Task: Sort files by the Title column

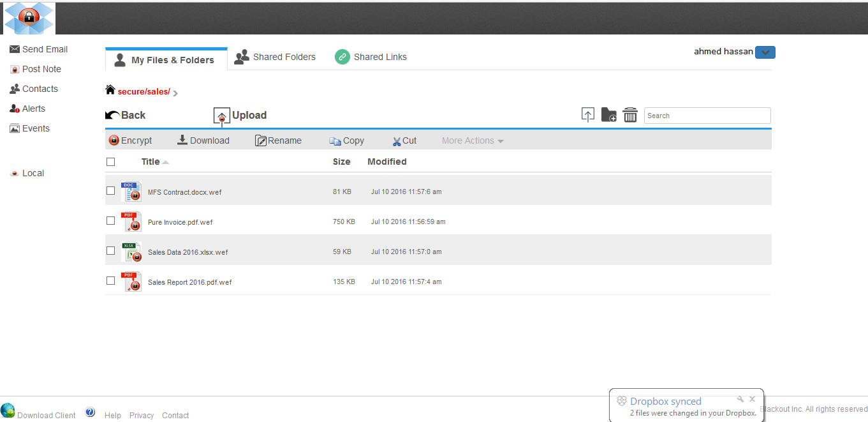Action: 152,162
